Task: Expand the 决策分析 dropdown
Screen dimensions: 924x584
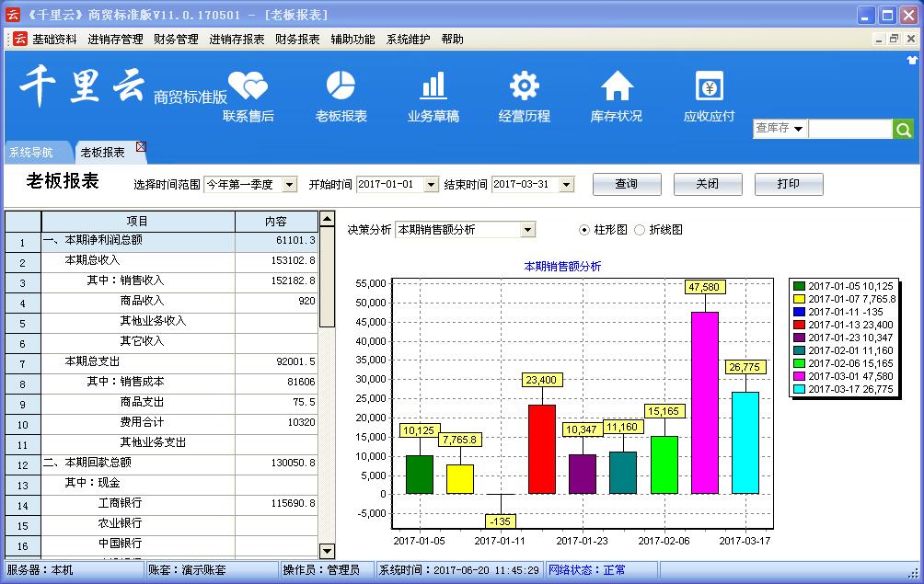Action: 527,230
